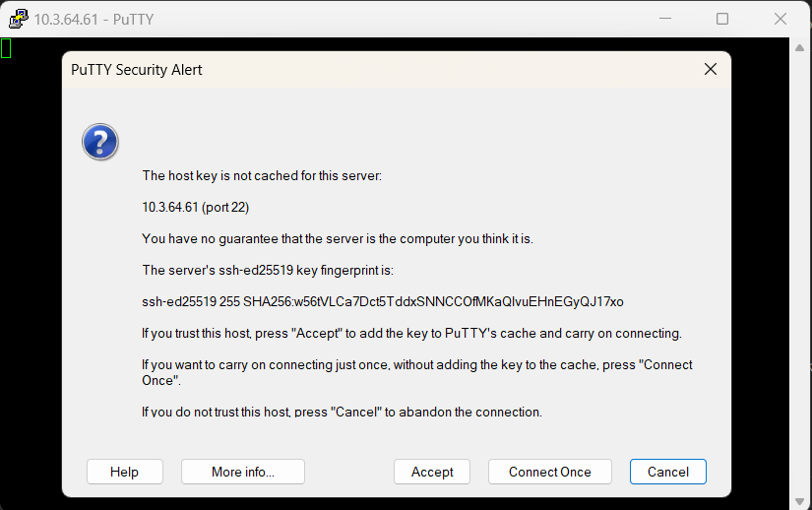Close the main PuTTY window
The width and height of the screenshot is (812, 510).
pos(781,19)
